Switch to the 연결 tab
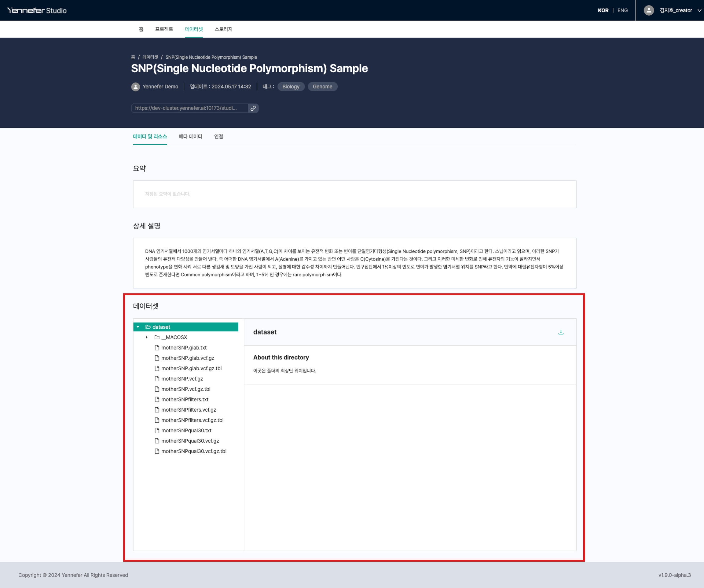The image size is (704, 588). click(218, 136)
